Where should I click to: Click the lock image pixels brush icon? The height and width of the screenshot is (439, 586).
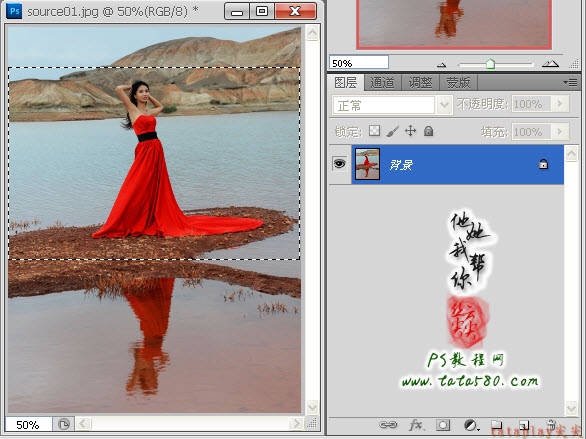click(392, 131)
